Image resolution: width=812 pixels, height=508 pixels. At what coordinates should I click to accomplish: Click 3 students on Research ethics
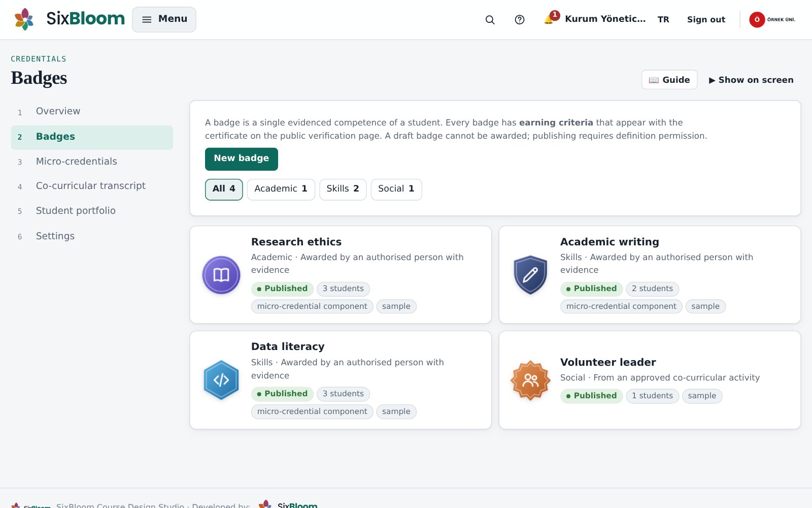[x=343, y=289]
